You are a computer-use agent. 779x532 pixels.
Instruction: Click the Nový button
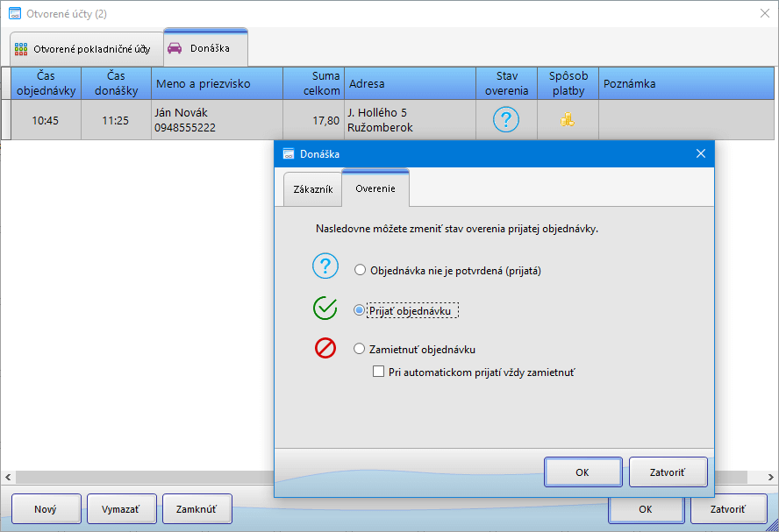pyautogui.click(x=46, y=508)
